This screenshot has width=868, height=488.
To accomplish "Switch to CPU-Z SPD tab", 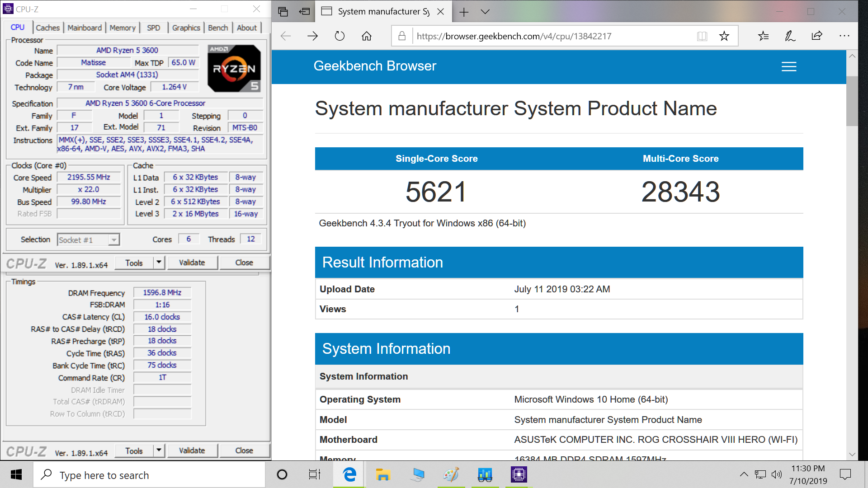I will (x=153, y=28).
